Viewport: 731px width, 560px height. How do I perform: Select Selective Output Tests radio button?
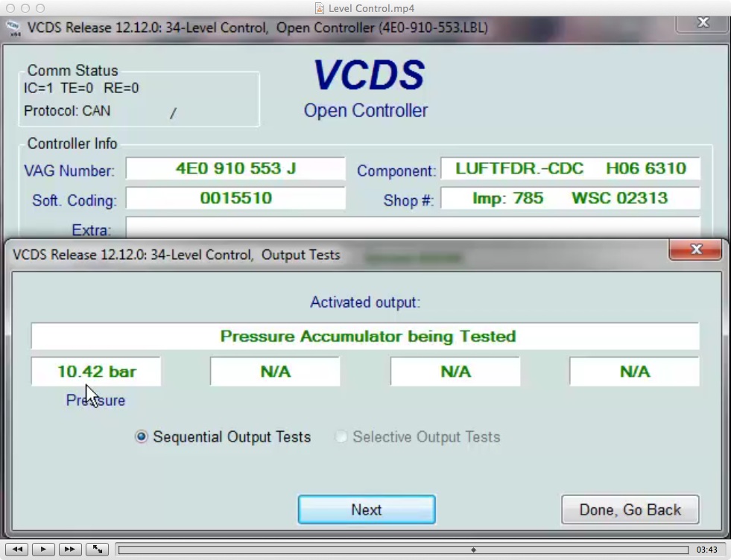click(x=341, y=436)
